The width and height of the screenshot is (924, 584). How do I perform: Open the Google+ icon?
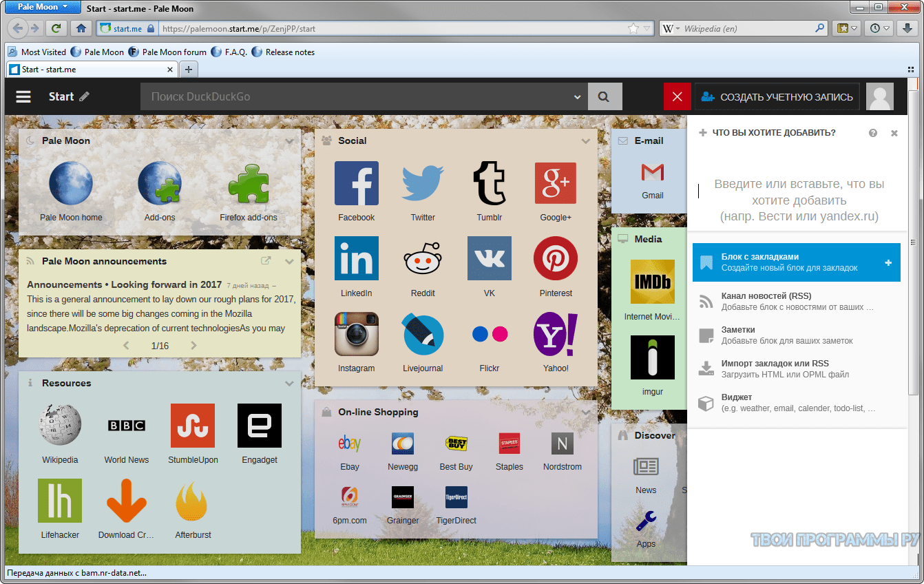(x=556, y=183)
